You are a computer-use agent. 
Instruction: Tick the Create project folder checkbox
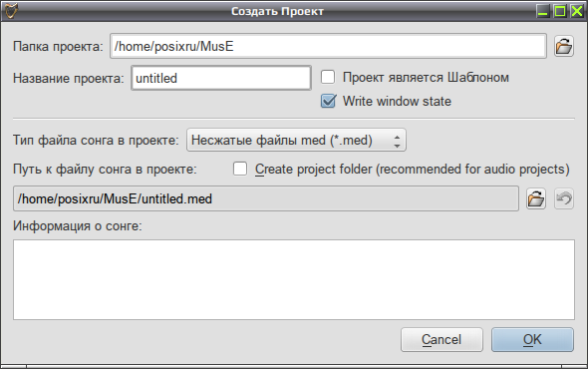(240, 169)
